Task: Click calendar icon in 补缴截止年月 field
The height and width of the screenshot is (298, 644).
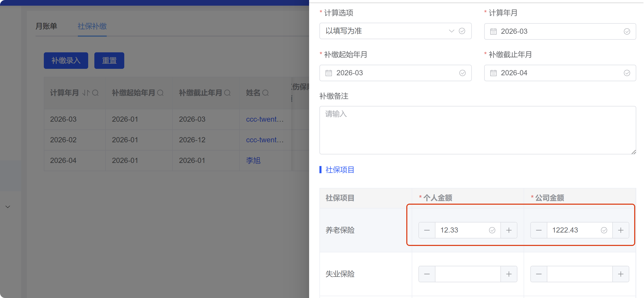Action: pos(493,73)
